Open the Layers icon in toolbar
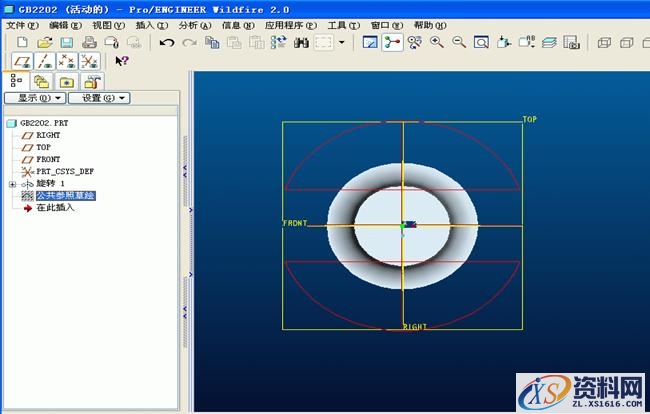 [x=549, y=43]
